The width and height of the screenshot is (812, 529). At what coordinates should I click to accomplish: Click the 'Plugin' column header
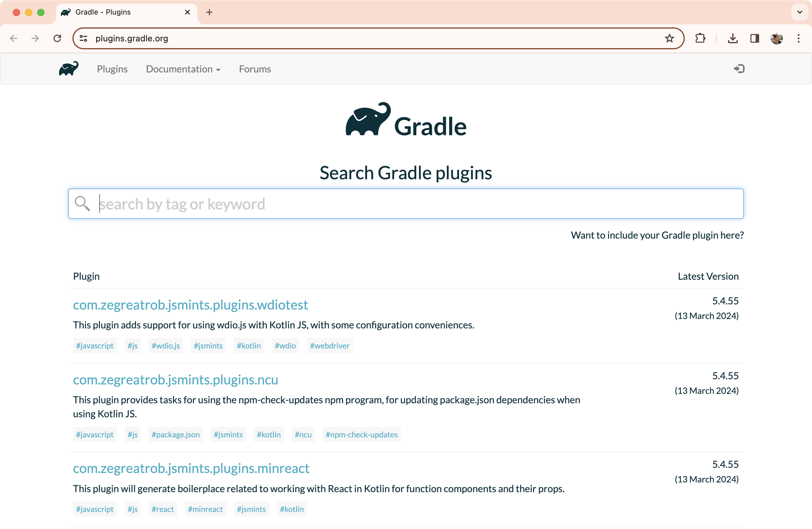[x=86, y=276]
